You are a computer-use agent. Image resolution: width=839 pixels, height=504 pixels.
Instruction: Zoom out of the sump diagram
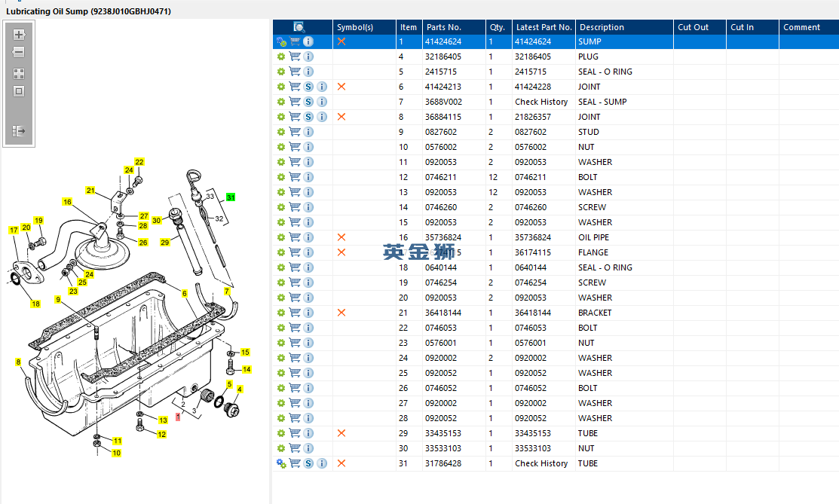pos(19,53)
